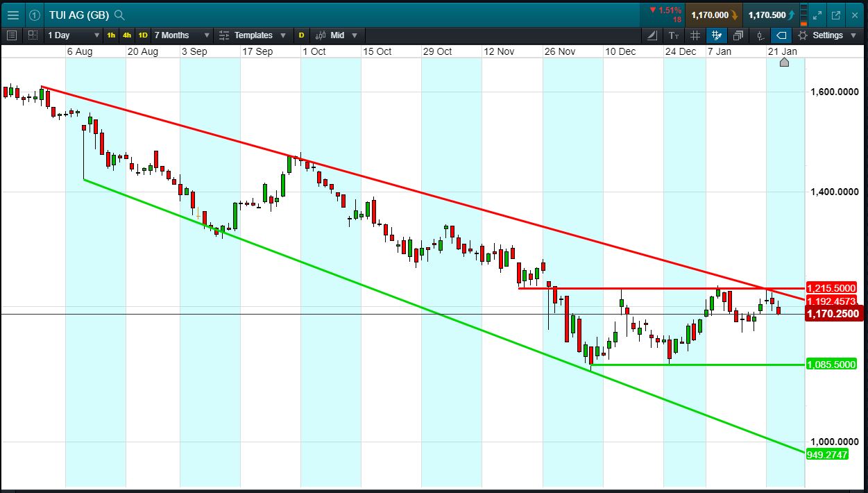Click the sell price 1,170.000 button
868x493 pixels.
(x=715, y=15)
